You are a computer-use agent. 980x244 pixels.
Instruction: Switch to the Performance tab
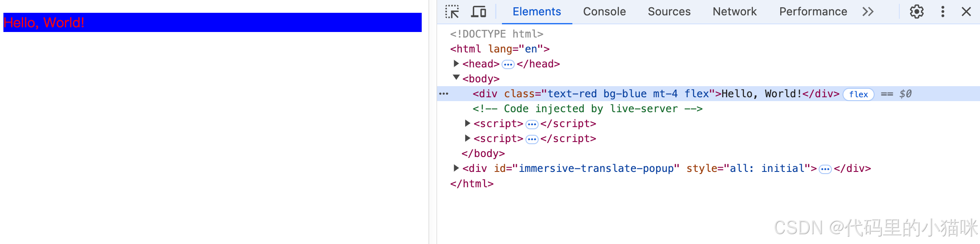coord(813,12)
